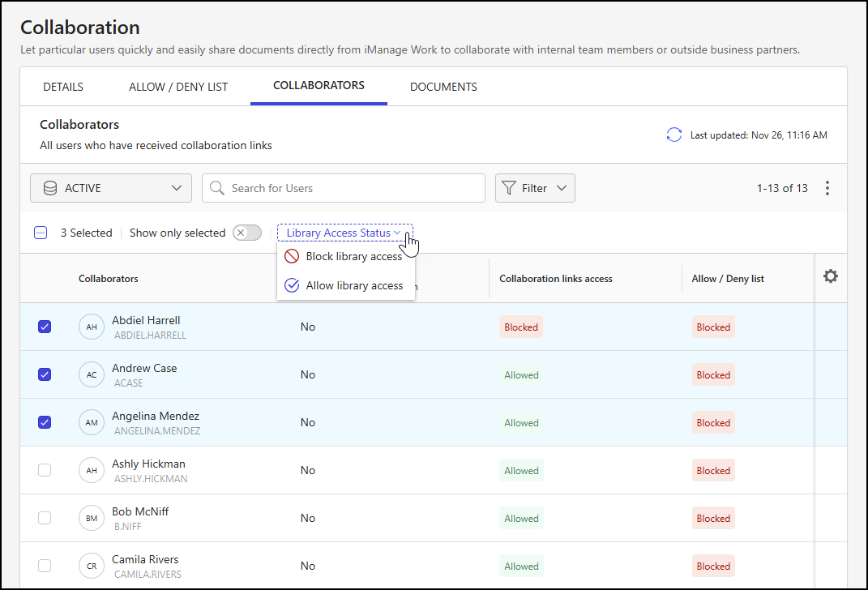Toggle the Show only selected switch
This screenshot has height=590, width=868.
pos(246,233)
